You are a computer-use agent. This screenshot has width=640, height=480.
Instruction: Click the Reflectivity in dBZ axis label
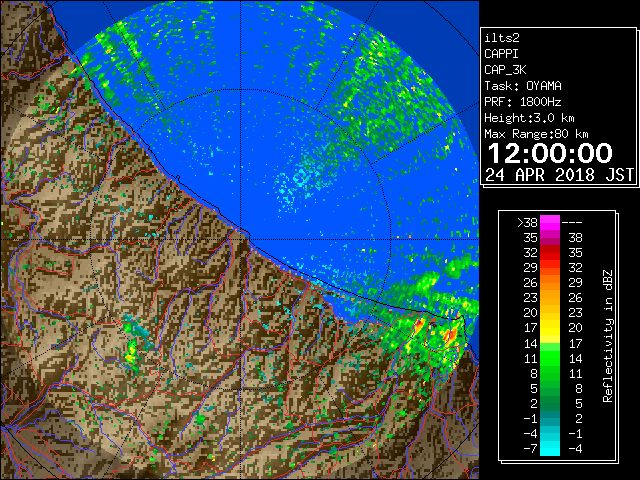click(x=607, y=336)
